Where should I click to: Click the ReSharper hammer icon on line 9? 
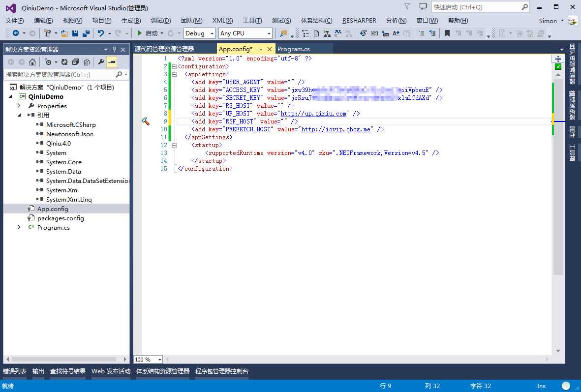pyautogui.click(x=145, y=121)
